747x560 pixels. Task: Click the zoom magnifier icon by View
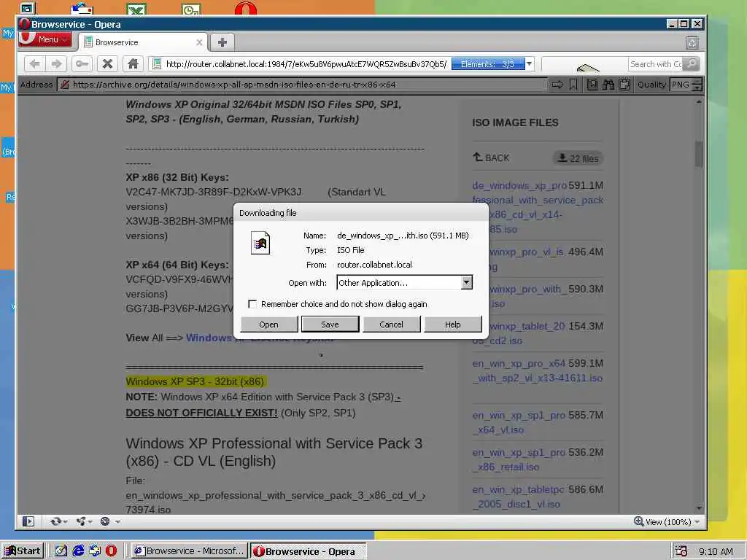click(638, 521)
